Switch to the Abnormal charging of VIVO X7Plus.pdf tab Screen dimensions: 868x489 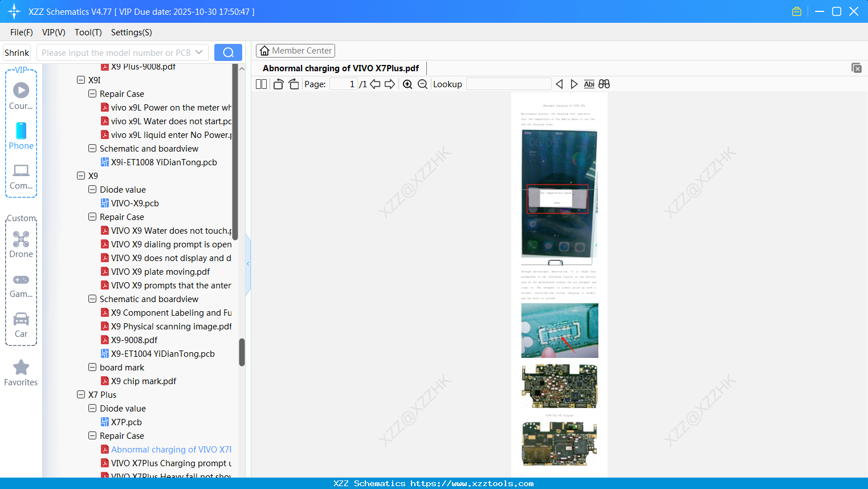point(341,68)
